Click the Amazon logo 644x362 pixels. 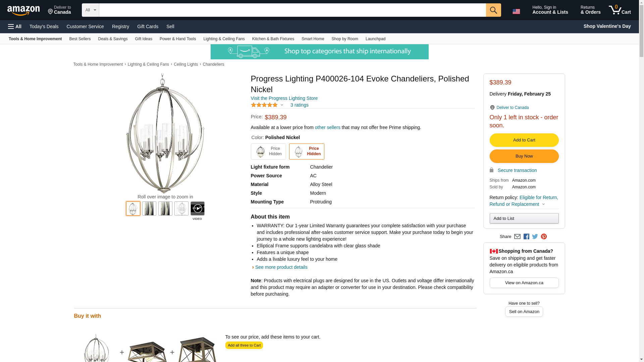23,11
